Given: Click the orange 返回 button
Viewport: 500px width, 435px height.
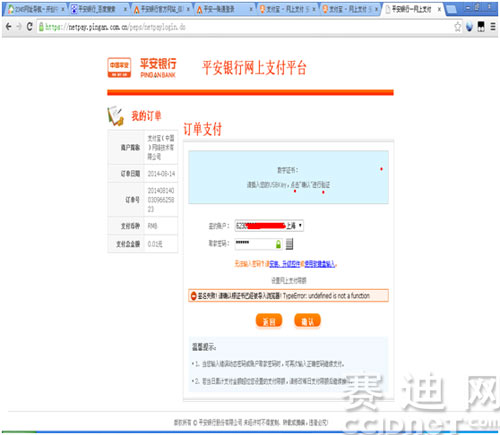Looking at the screenshot, I should [x=269, y=321].
